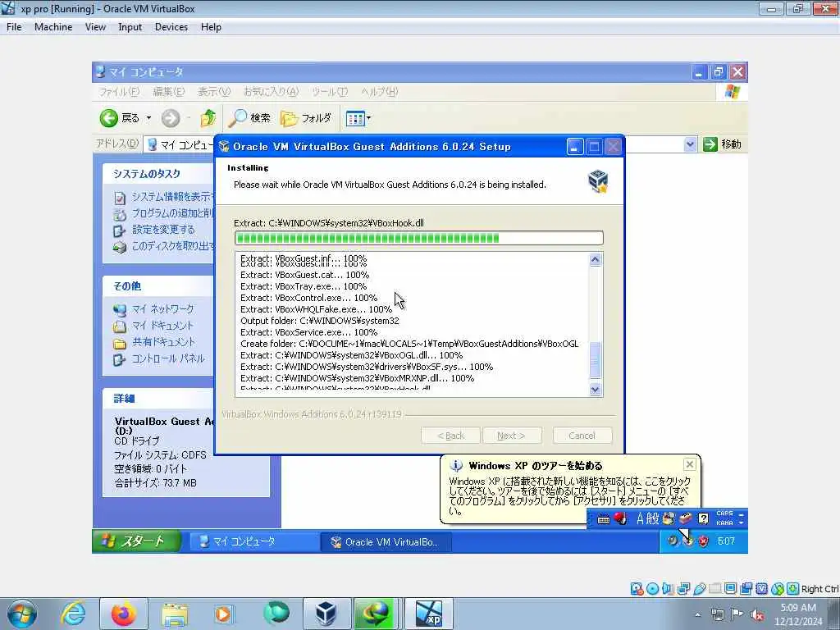This screenshot has width=840, height=630.
Task: Open 表示(V) menu in マイ コンピュータ window
Action: [x=214, y=92]
